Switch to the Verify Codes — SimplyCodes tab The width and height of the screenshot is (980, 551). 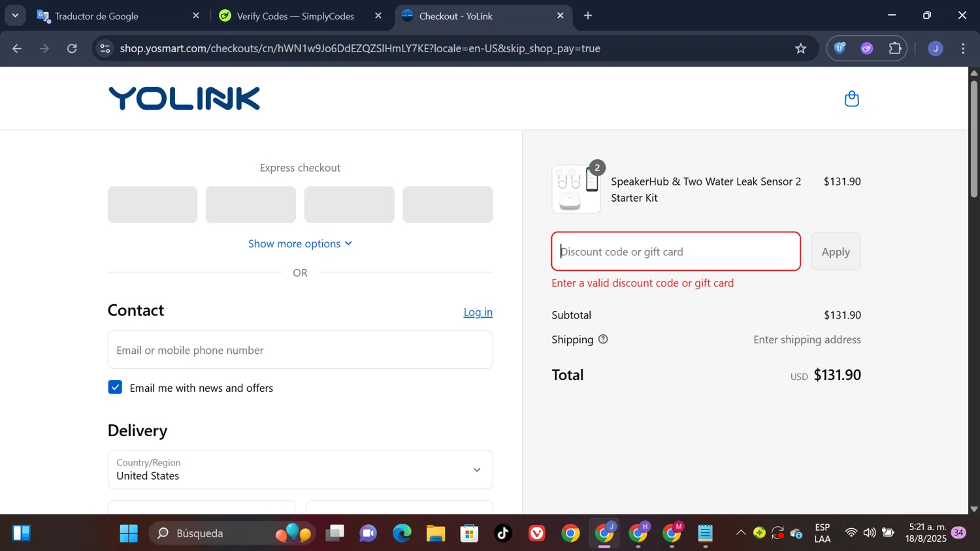coord(301,16)
